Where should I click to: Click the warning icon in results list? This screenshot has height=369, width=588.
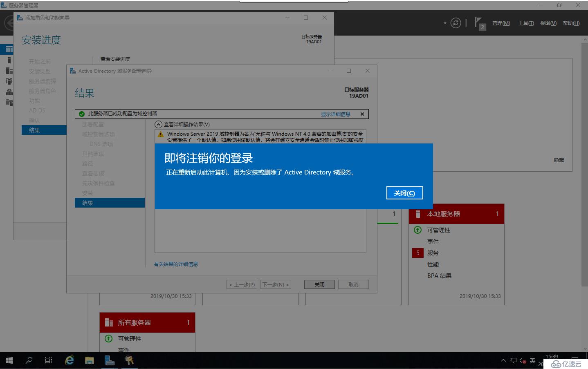(x=160, y=134)
